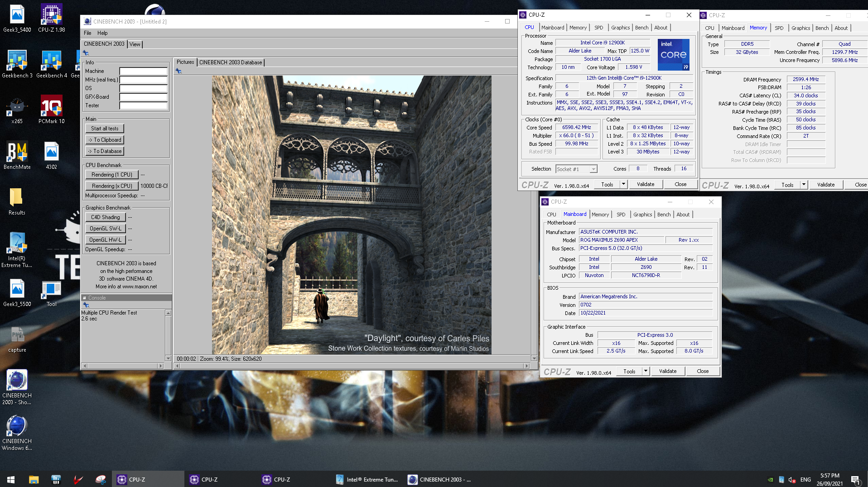Run the C4D Shading test
Image resolution: width=868 pixels, height=487 pixels.
tap(106, 217)
